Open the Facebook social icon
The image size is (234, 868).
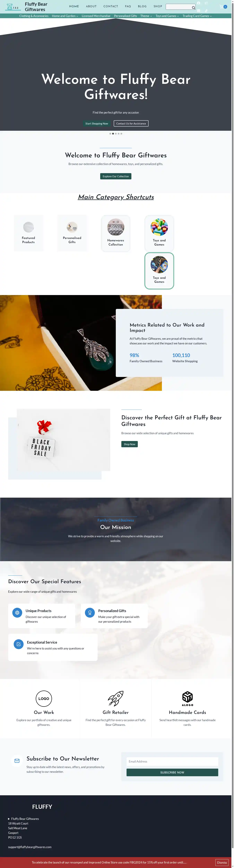pyautogui.click(x=199, y=3)
